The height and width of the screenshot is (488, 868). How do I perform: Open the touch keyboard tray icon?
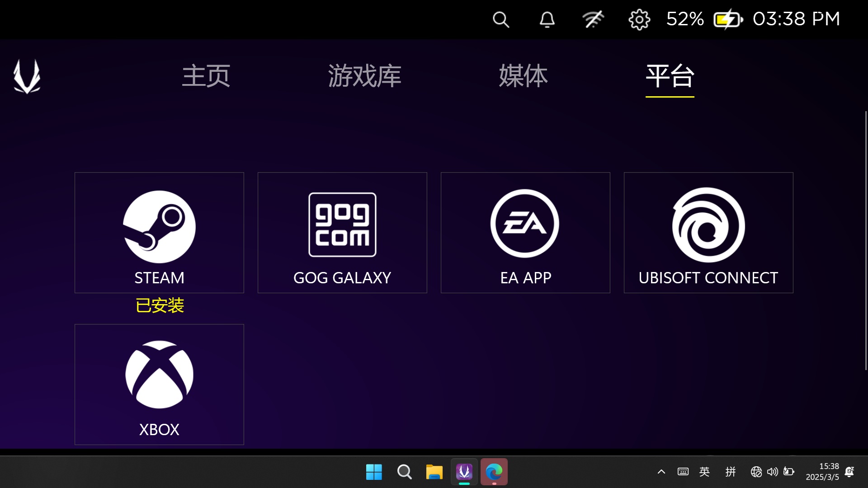coord(683,472)
